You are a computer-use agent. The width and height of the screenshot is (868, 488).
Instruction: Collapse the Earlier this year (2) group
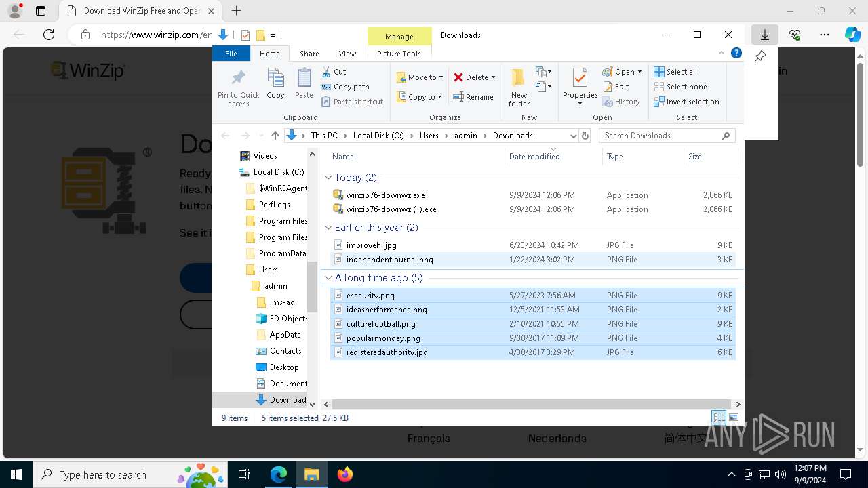(329, 228)
